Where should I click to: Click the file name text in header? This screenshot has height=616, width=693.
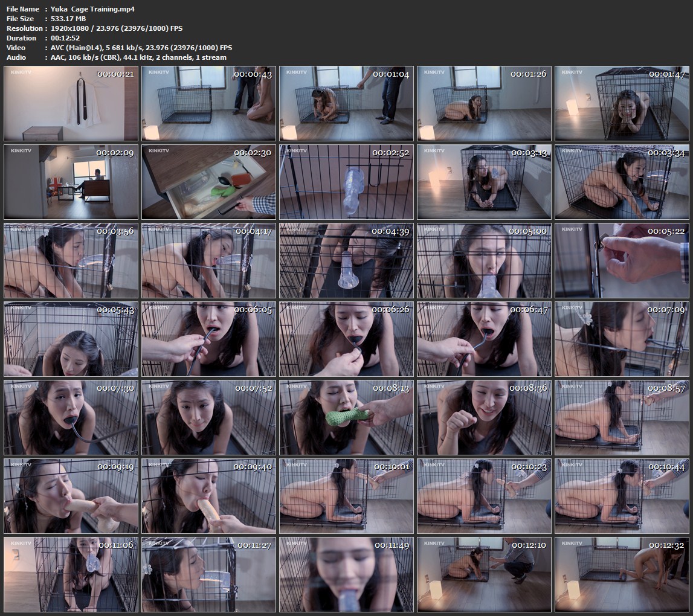[x=92, y=9]
